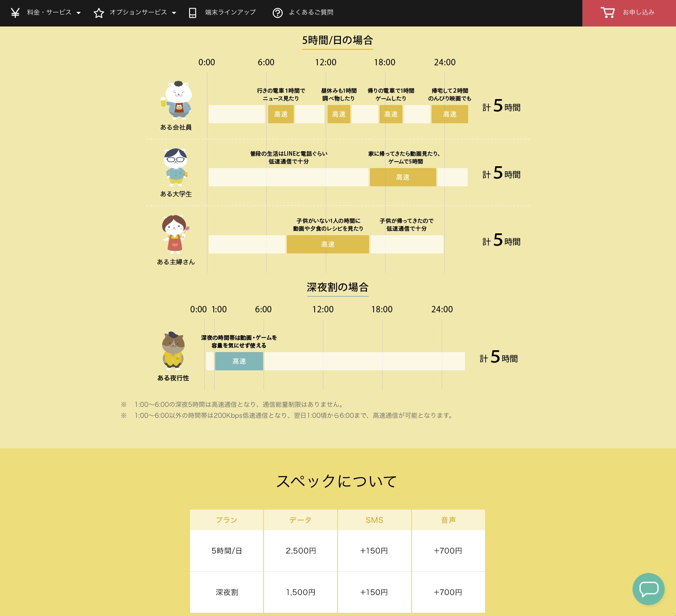
Task: Click the question mark help icon
Action: pos(278,13)
